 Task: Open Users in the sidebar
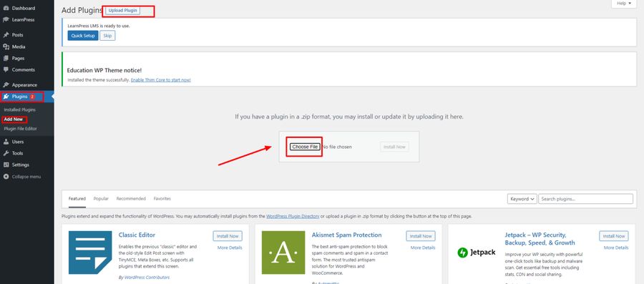18,142
